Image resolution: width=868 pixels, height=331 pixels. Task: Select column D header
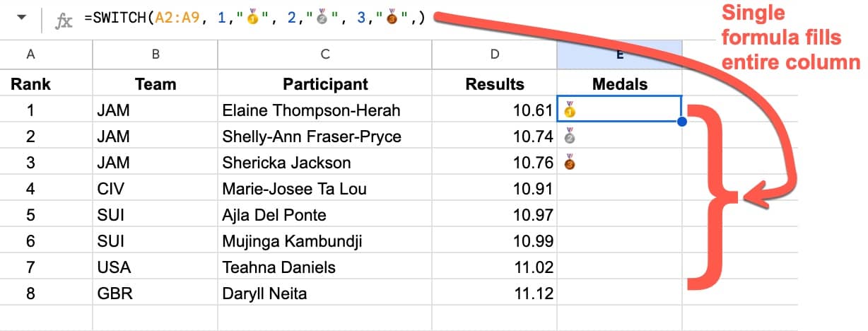click(495, 54)
